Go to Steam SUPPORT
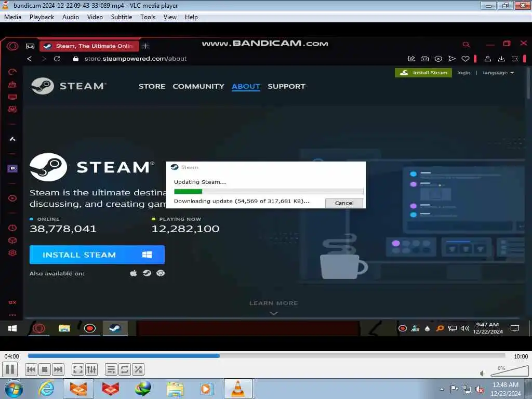 tap(286, 87)
